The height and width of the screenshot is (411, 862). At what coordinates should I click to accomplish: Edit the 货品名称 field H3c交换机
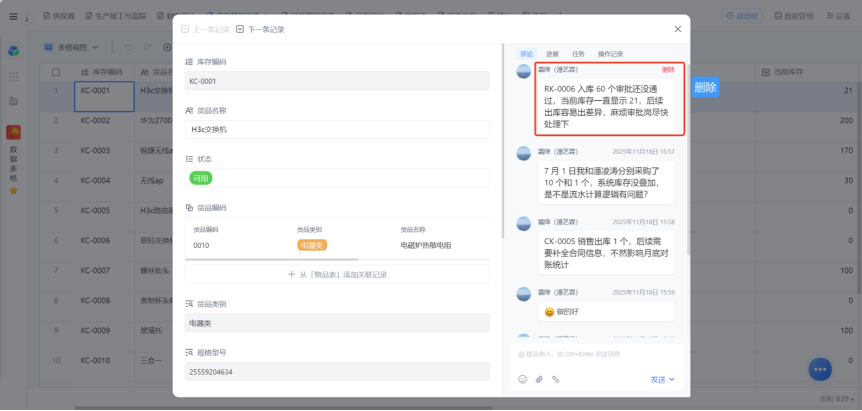337,130
